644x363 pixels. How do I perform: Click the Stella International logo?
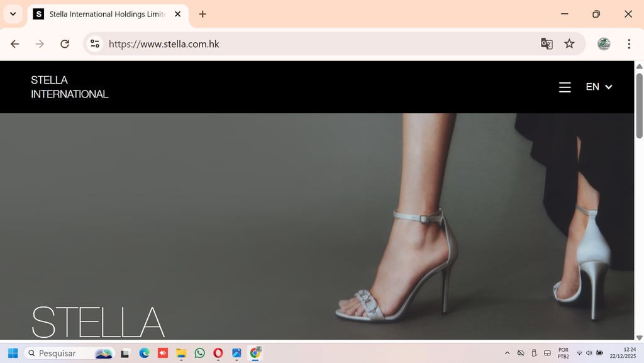pyautogui.click(x=69, y=87)
